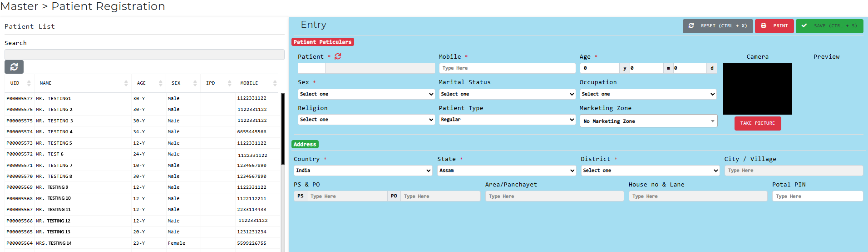Viewport: 868px width, 252px height.
Task: Select patient row P00005565 MR. TESTING 13
Action: (x=142, y=232)
